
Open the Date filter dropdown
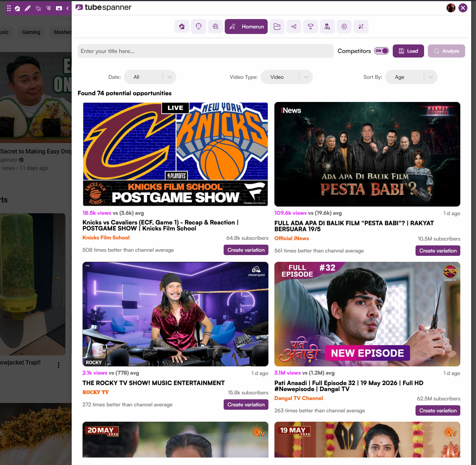click(150, 77)
